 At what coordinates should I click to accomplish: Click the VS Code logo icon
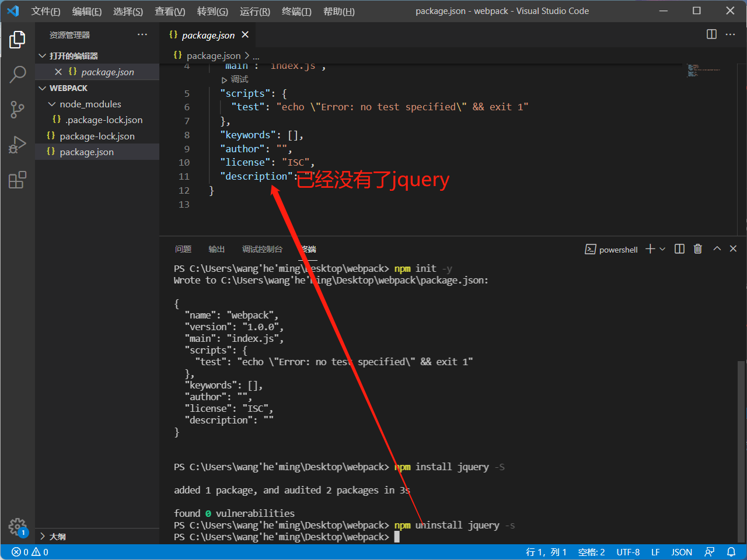13,11
